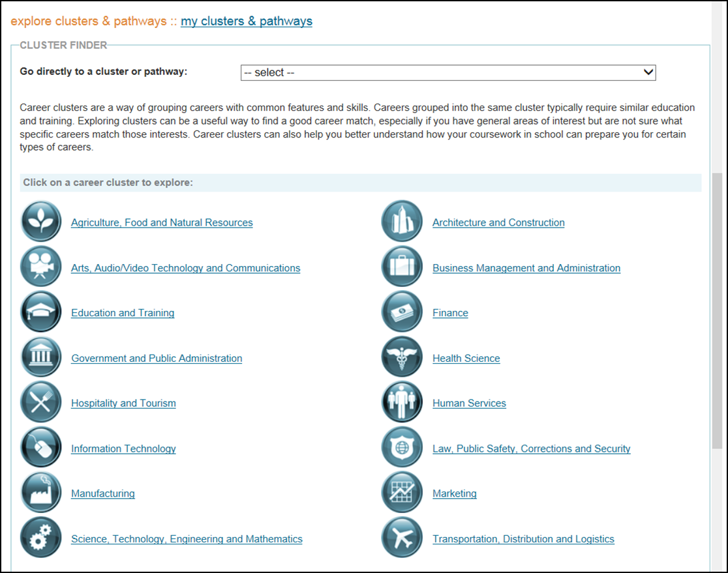
Task: Click the Health Science caduceus icon
Action: [x=402, y=357]
